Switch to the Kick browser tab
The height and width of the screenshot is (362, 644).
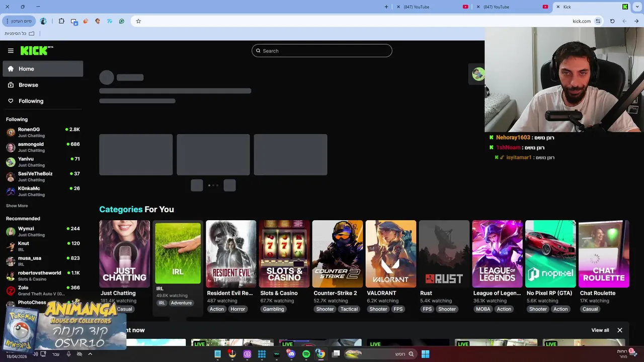(x=593, y=7)
